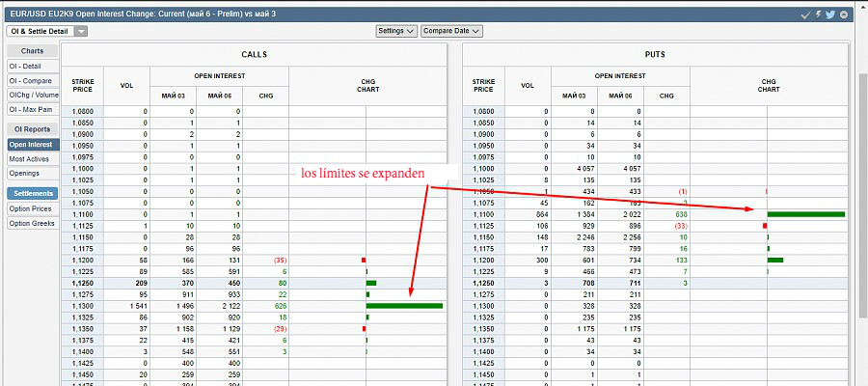Image resolution: width=868 pixels, height=386 pixels.
Task: Open the Settings dropdown
Action: tap(395, 31)
